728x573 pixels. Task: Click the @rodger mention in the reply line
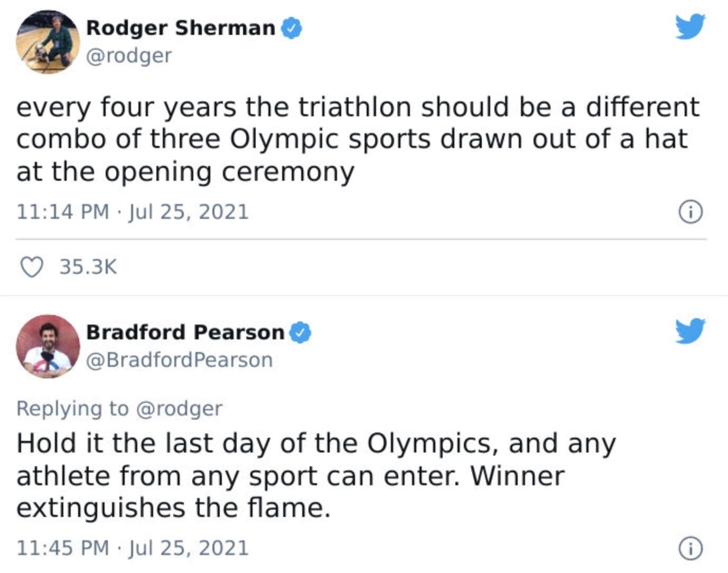179,409
